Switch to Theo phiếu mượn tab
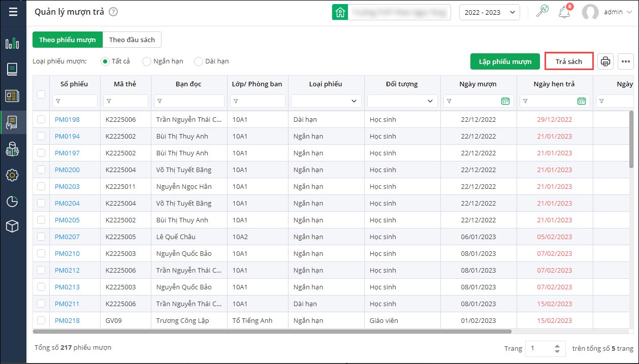Image resolution: width=639 pixels, height=364 pixels. [68, 40]
